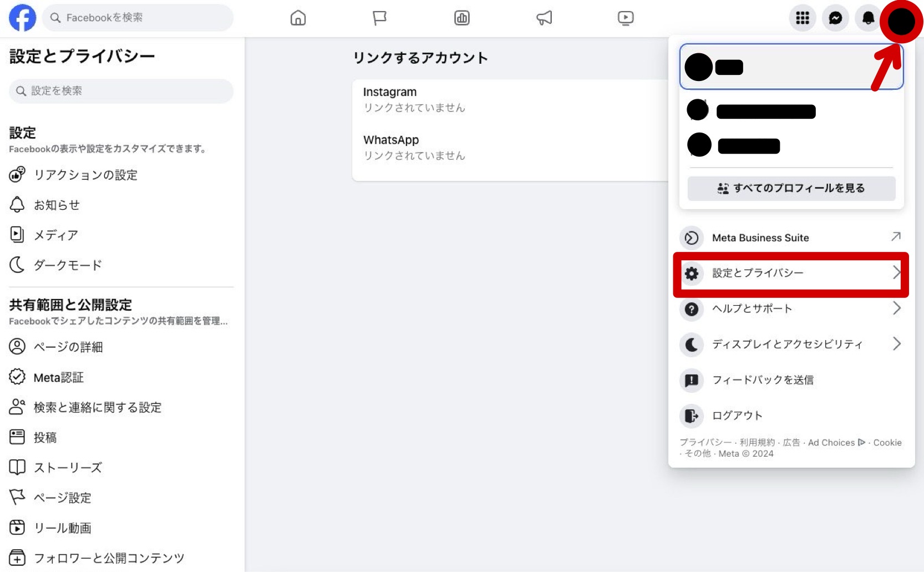Open the notifications bell icon

(868, 18)
